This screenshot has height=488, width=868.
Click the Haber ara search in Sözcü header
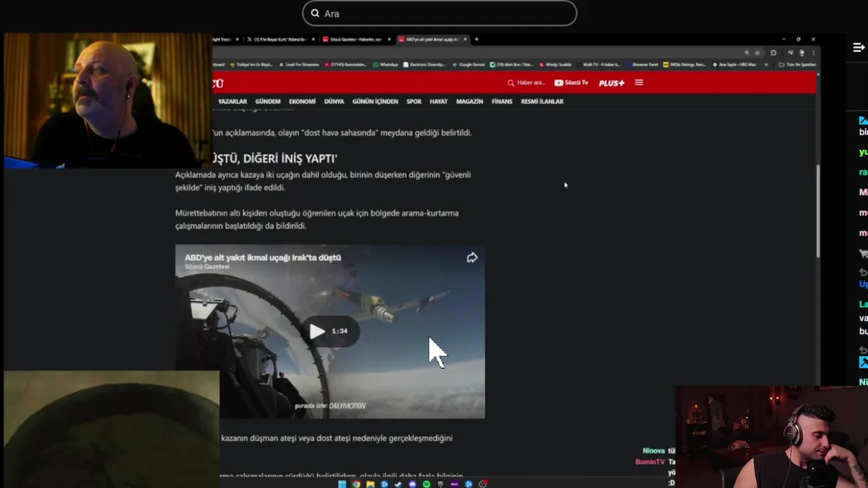(526, 83)
